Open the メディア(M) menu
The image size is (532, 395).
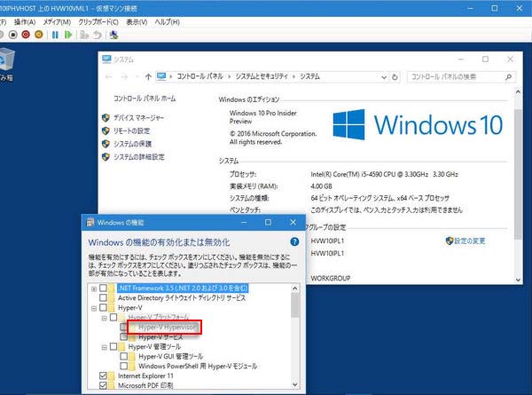click(x=57, y=22)
